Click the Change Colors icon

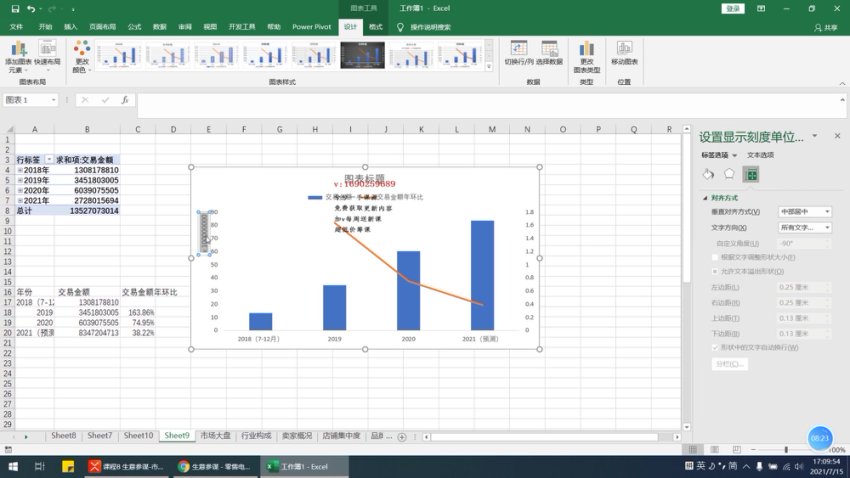80,54
